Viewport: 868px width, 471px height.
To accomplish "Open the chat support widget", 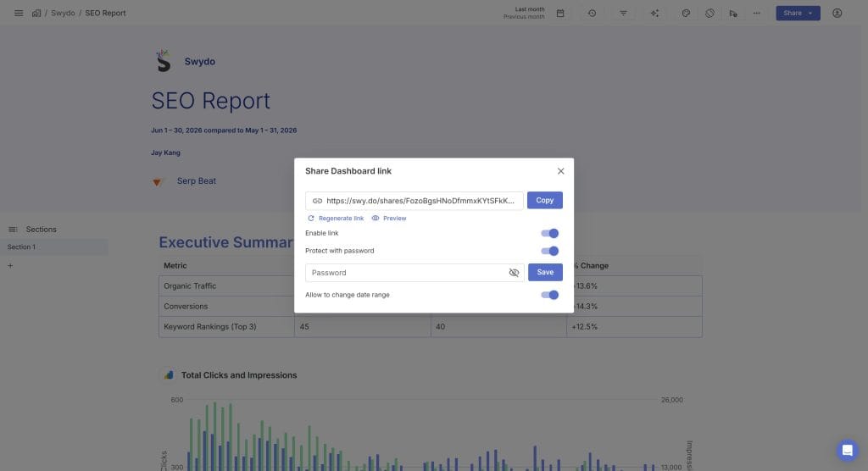I will point(847,451).
